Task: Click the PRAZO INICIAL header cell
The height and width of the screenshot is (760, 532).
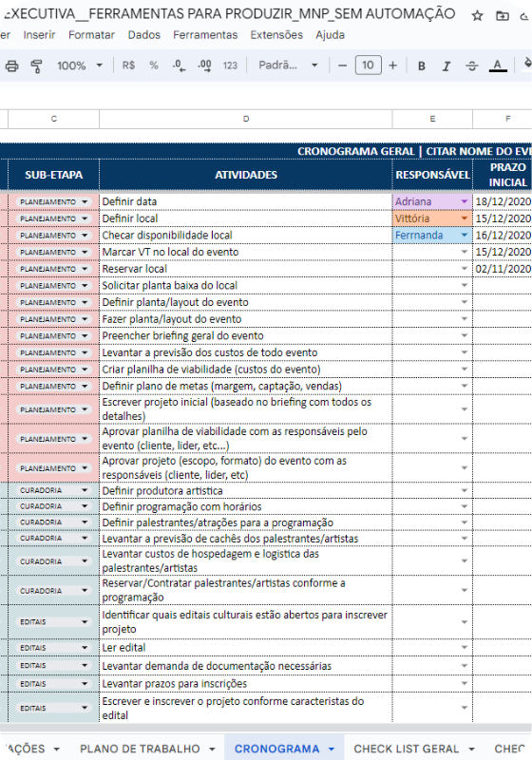Action: click(503, 175)
